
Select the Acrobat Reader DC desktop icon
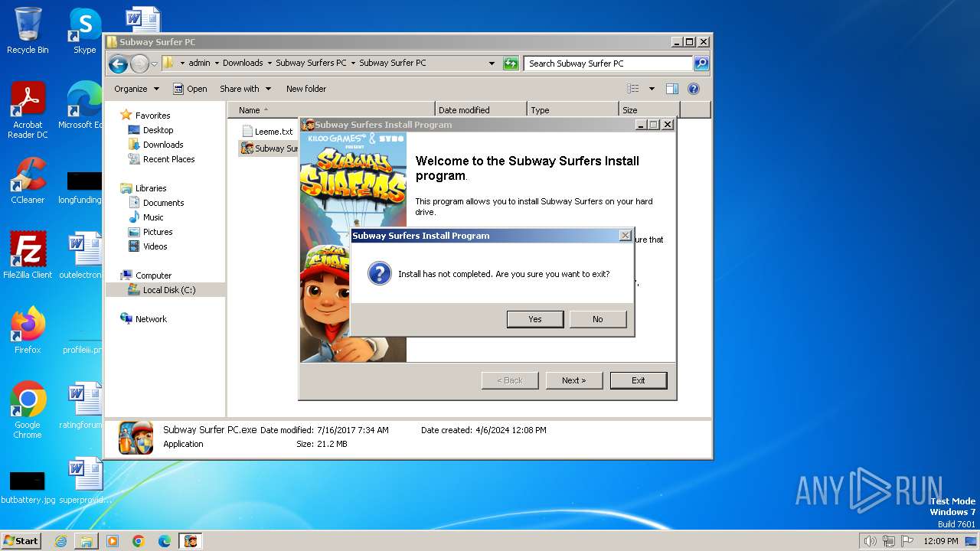tap(28, 110)
